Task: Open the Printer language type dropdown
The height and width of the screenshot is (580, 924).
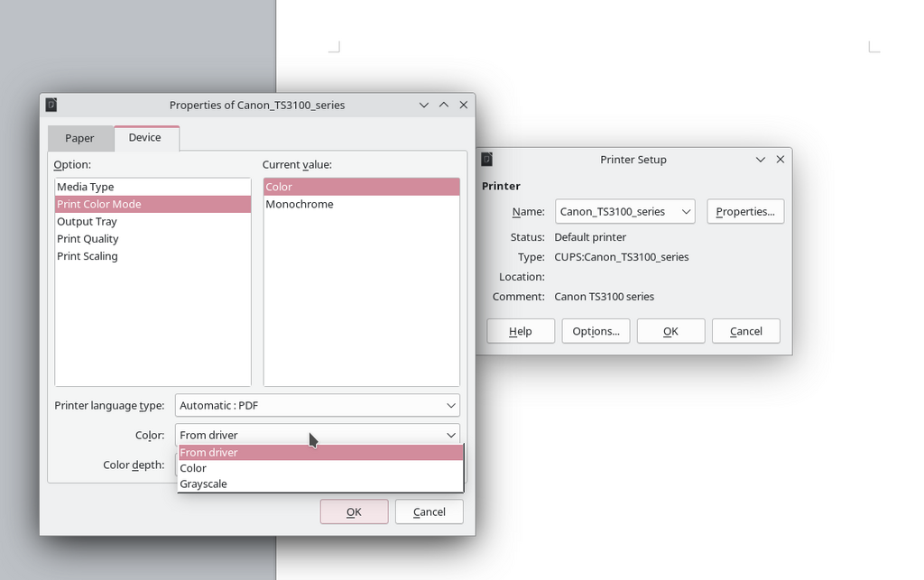Action: pyautogui.click(x=318, y=406)
